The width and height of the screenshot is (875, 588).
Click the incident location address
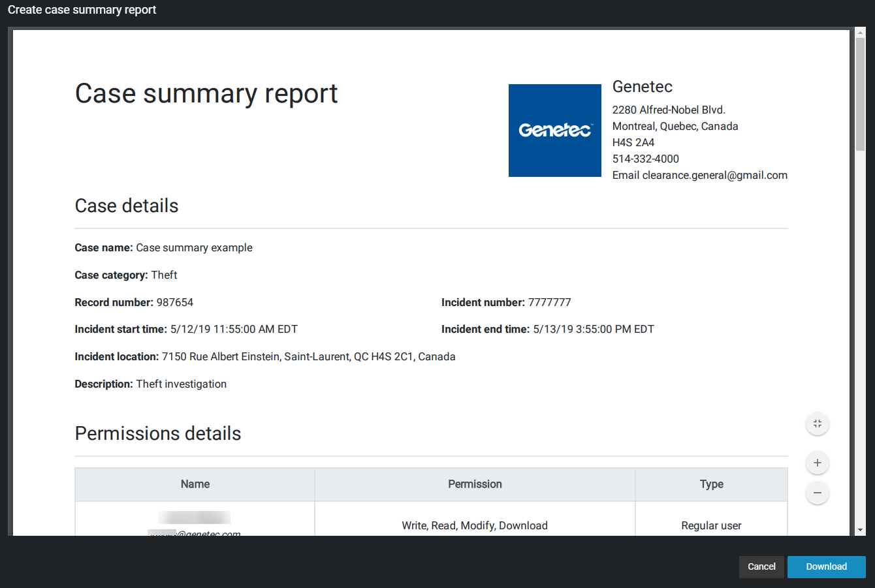click(x=309, y=356)
